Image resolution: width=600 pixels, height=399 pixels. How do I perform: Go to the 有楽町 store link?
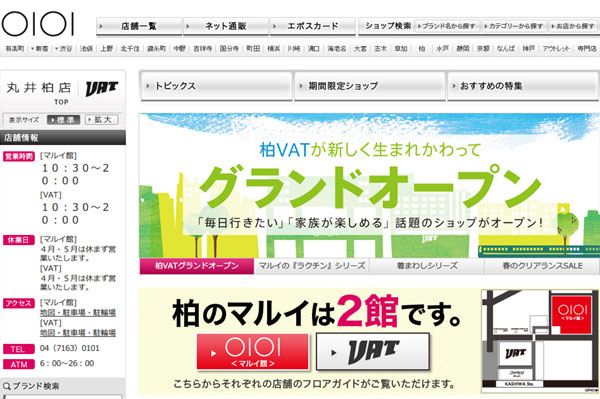coord(15,49)
